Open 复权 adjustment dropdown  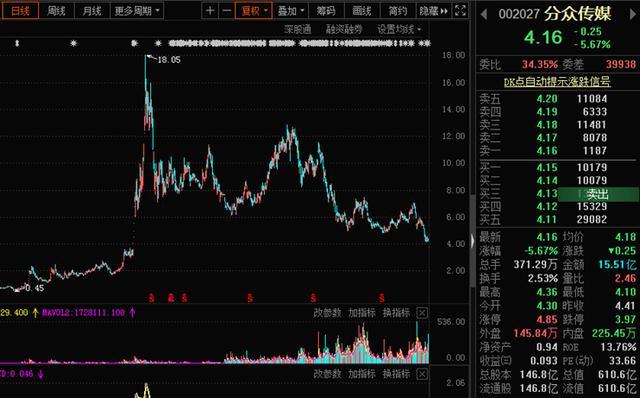tap(254, 11)
